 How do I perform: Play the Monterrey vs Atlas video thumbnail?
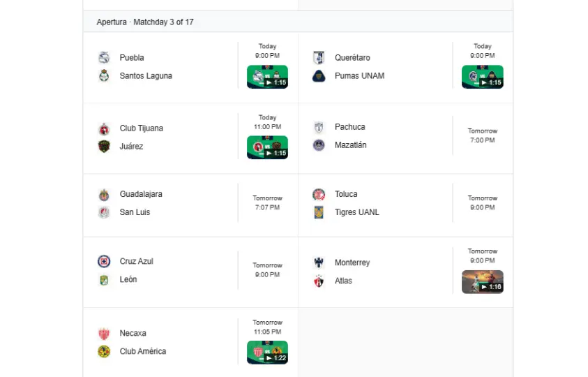tap(482, 281)
